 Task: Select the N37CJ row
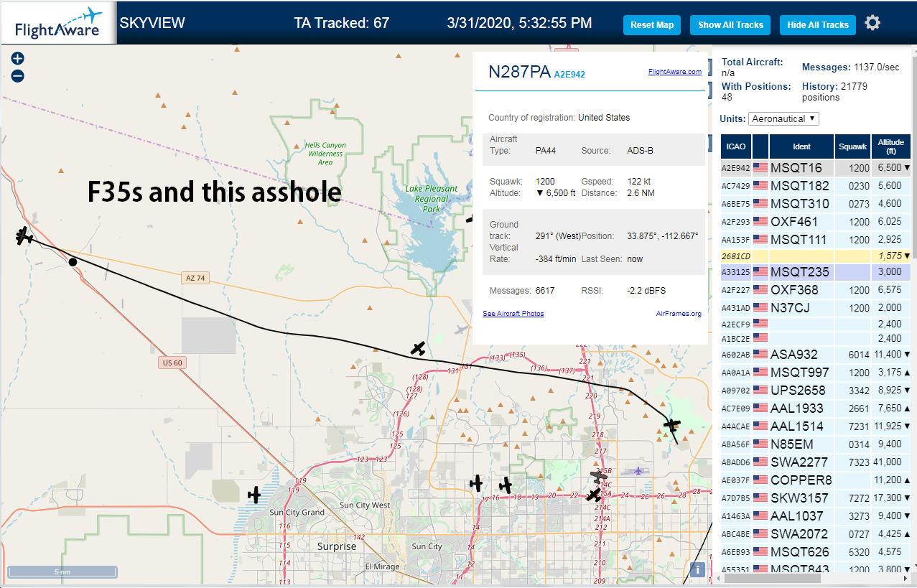tap(815, 308)
